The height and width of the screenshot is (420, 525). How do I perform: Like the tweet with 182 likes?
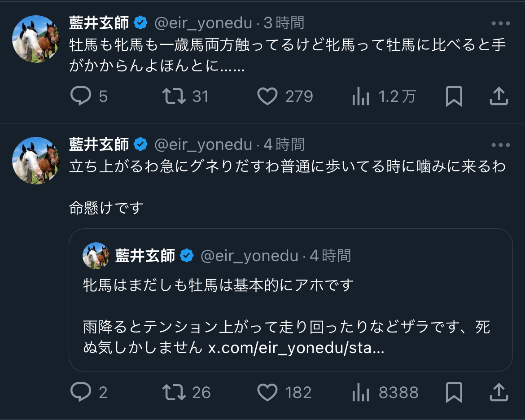point(267,393)
